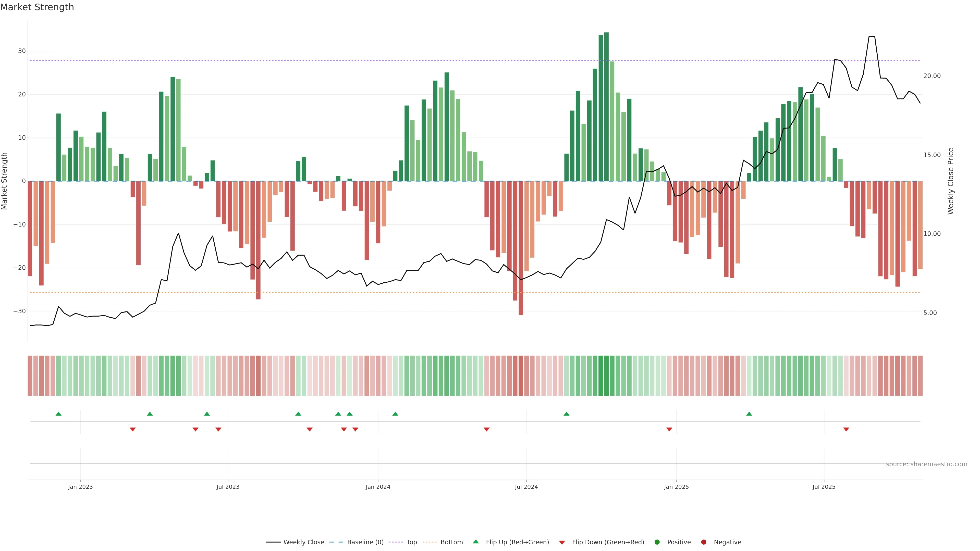Click the Flip Up triangle between Jan 2025 and Jul 2025
Image resolution: width=980 pixels, height=551 pixels.
(749, 414)
